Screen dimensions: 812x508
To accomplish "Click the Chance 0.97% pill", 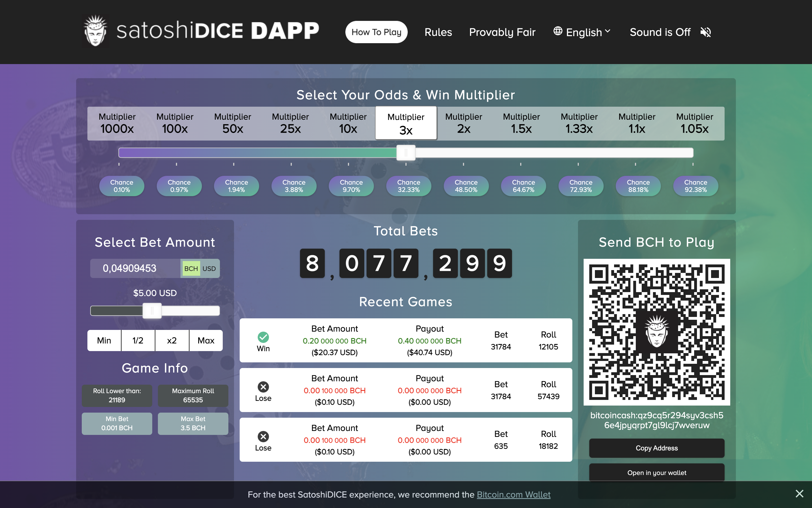I will pos(179,186).
